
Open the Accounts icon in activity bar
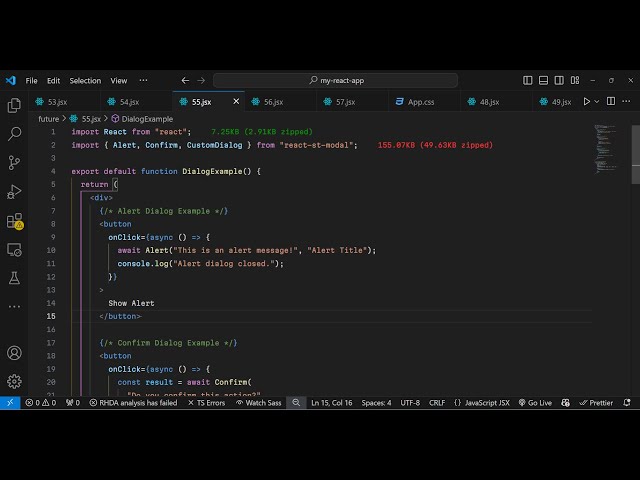[x=14, y=353]
